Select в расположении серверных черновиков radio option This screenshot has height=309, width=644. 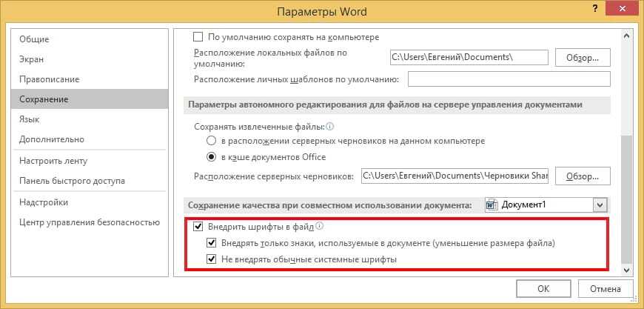212,141
